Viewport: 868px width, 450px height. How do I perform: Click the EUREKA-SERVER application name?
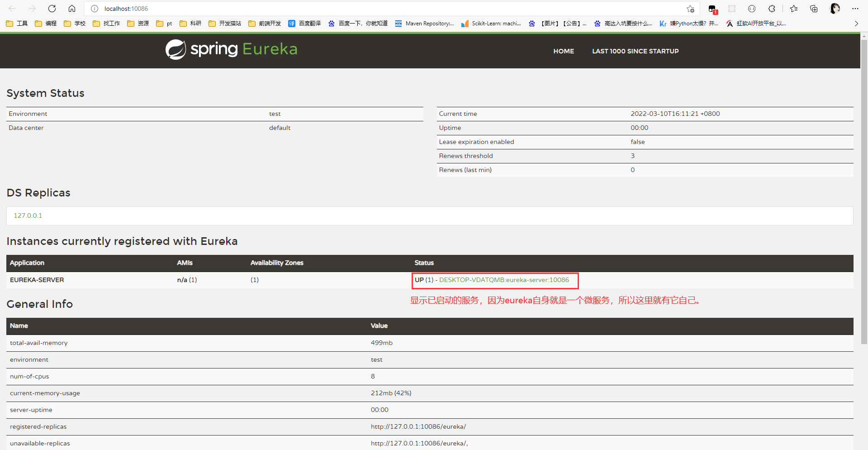click(x=37, y=280)
